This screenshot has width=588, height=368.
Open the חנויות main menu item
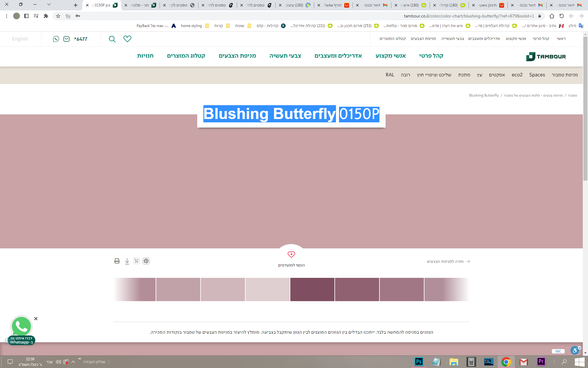point(145,56)
